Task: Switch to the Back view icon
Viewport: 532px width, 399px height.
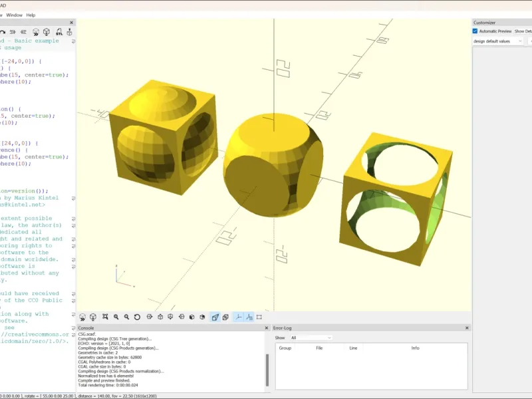Action: [202, 317]
